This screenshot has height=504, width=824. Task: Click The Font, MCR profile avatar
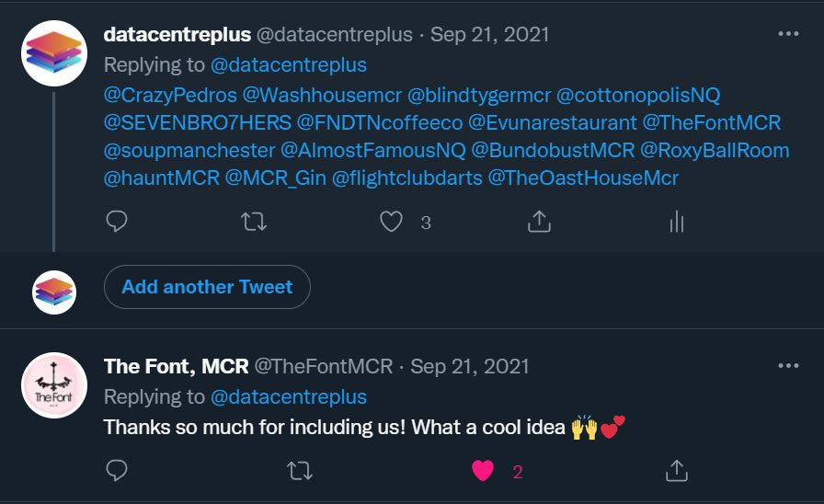(54, 384)
